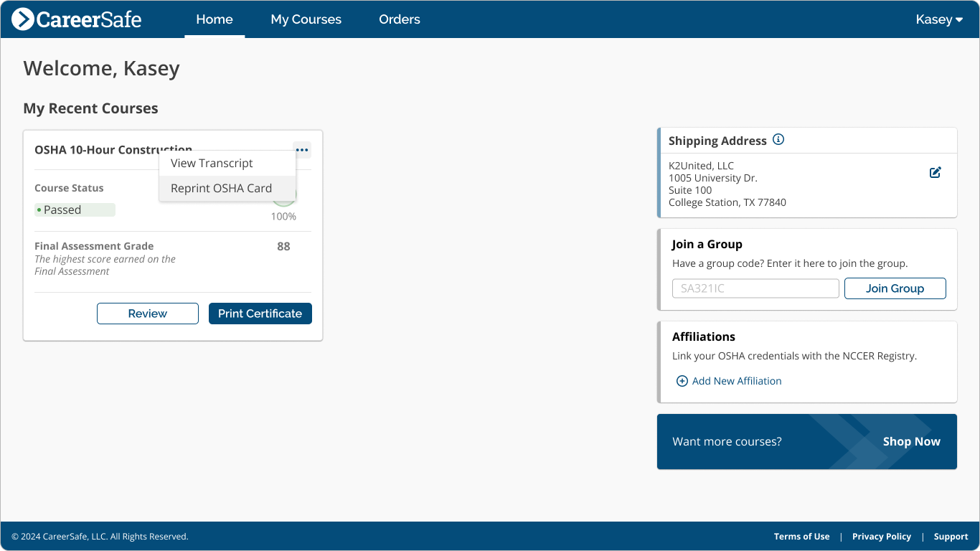Screen dimensions: 980x551
Task: Open the Terms of Use page
Action: click(801, 536)
